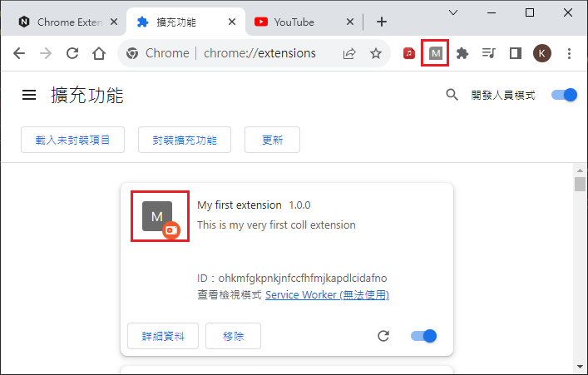Open the Service Worker link
The height and width of the screenshot is (375, 588).
tap(327, 294)
